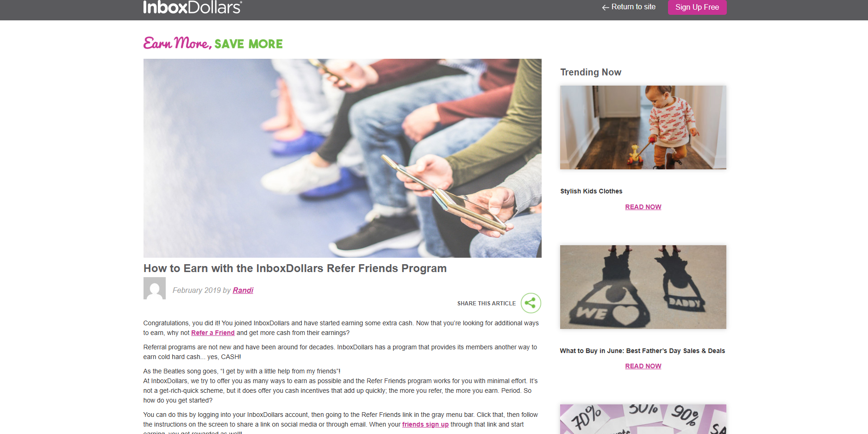Open the Earn More, Save More banner

[x=213, y=43]
